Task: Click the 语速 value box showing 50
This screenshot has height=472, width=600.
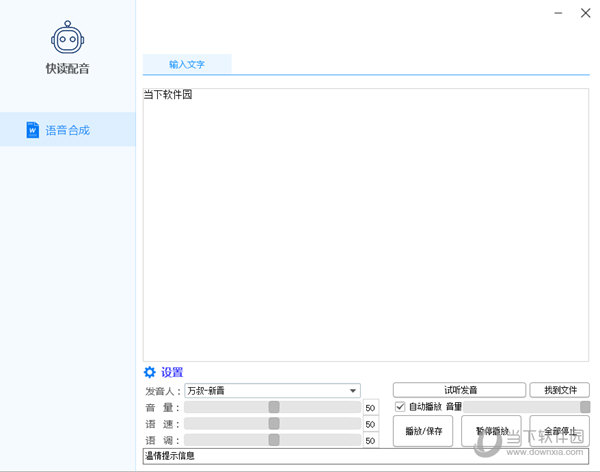Action: (370, 424)
